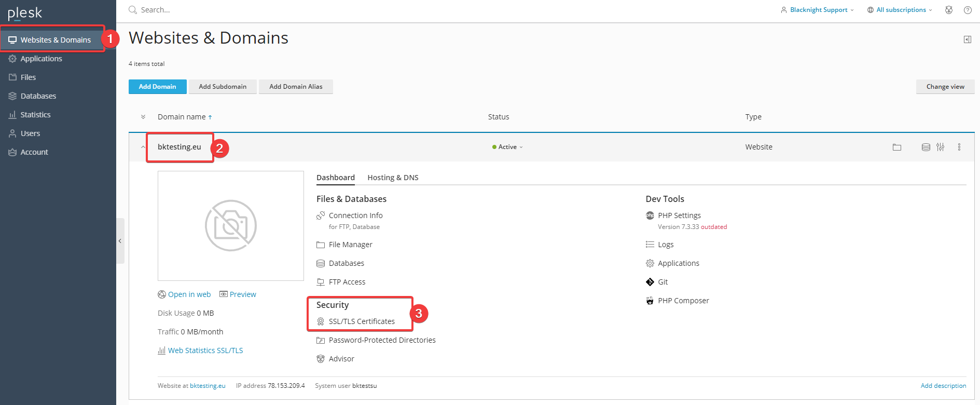Open Databases in the left sidebar
The image size is (980, 405).
38,96
